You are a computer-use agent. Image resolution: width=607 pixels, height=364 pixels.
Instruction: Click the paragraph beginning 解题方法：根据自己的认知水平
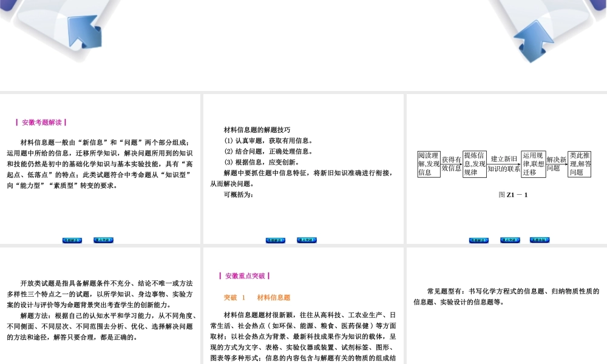click(101, 326)
